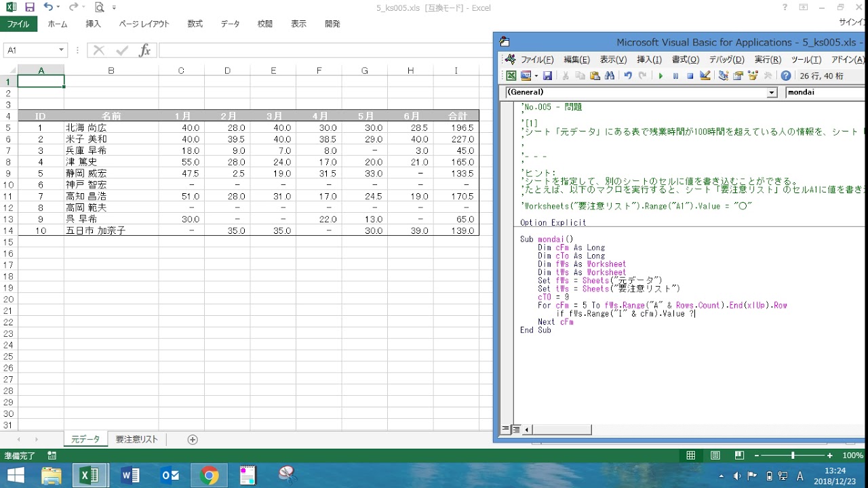868x488 pixels.
Task: Click the View Microsoft Excel icon in VBA toolbar
Action: (511, 76)
